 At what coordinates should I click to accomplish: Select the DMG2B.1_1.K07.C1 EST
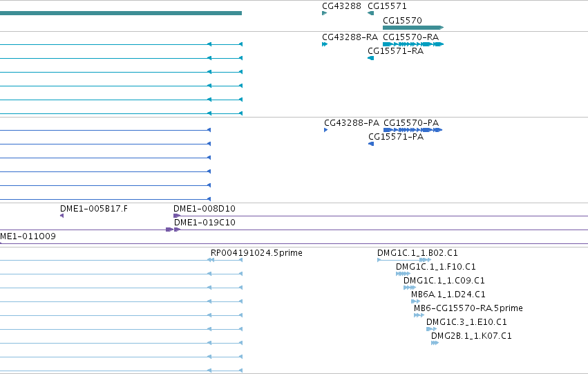point(435,343)
